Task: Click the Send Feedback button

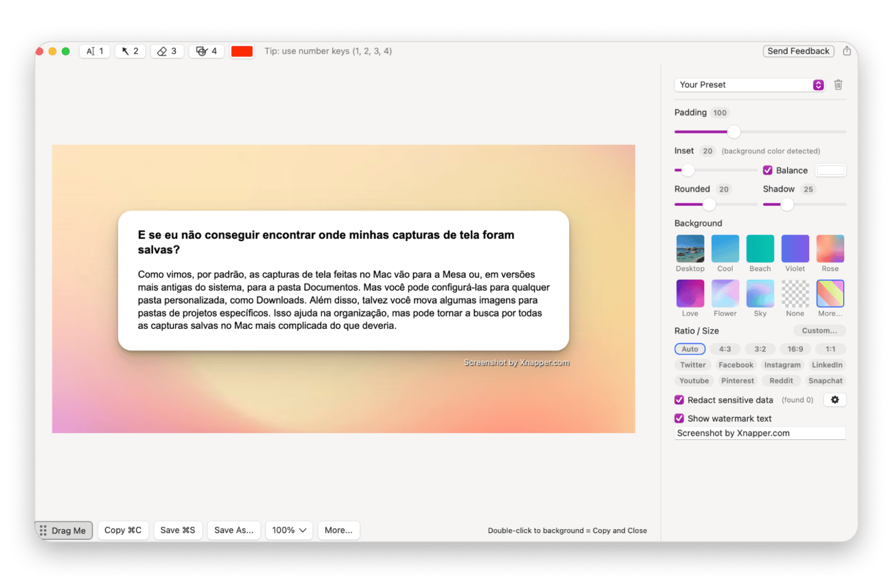Action: pos(798,51)
